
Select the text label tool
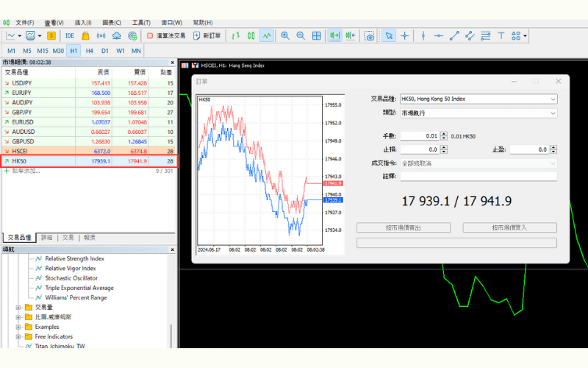point(502,35)
